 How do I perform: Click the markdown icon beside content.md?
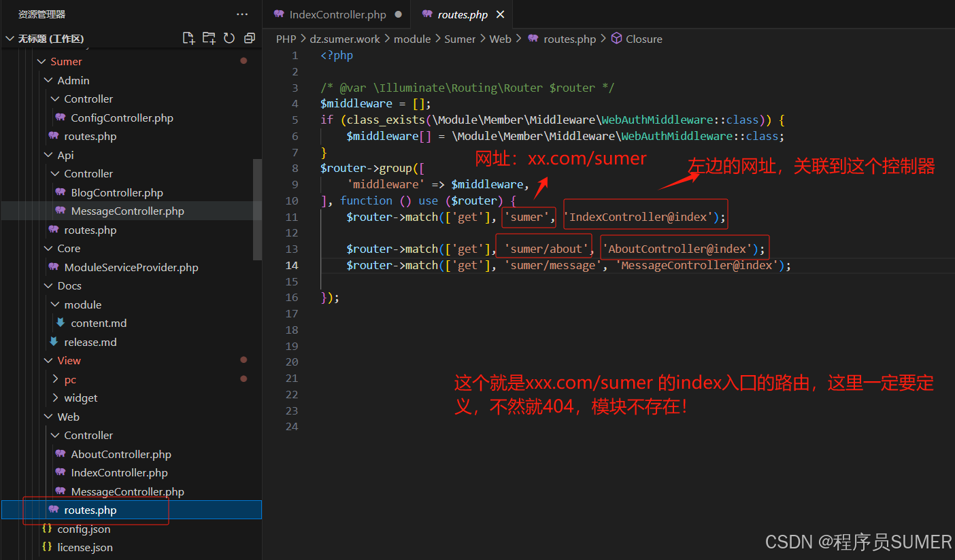coord(61,323)
